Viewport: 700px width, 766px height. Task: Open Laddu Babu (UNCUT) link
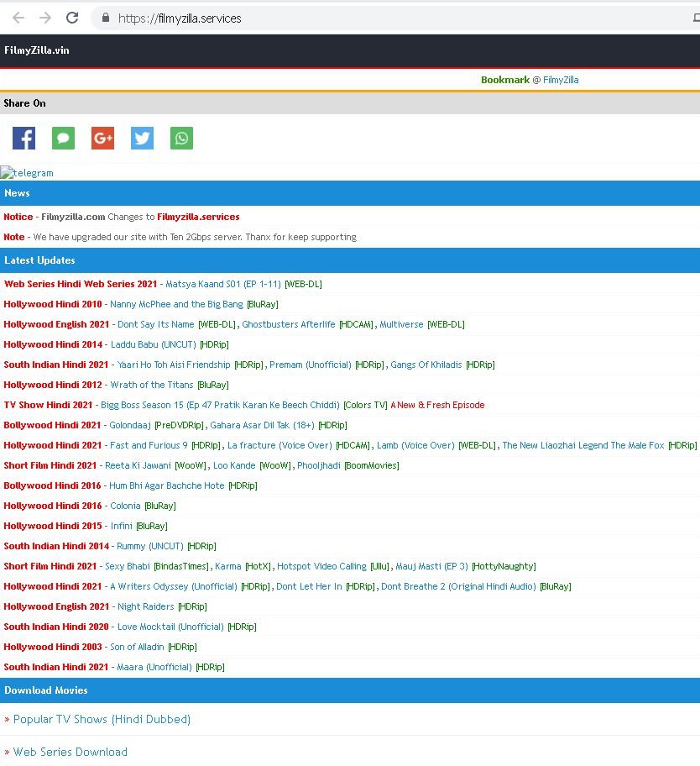[154, 344]
